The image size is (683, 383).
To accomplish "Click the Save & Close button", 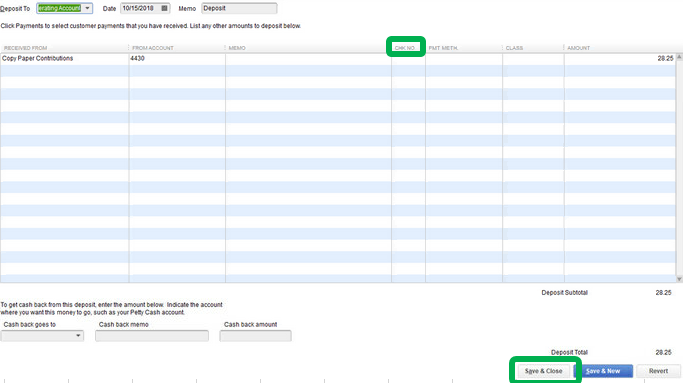I will click(x=543, y=371).
